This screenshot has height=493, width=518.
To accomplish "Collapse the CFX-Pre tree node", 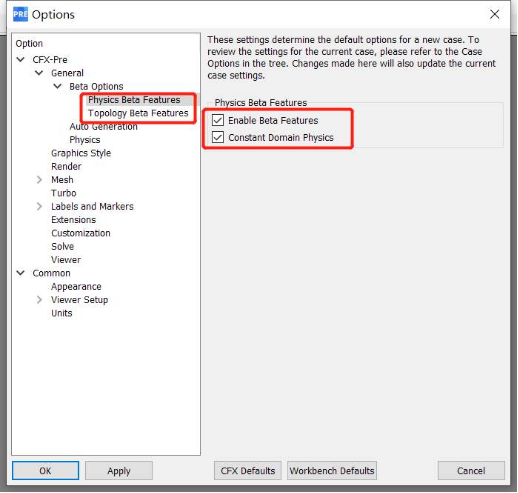I will [21, 60].
